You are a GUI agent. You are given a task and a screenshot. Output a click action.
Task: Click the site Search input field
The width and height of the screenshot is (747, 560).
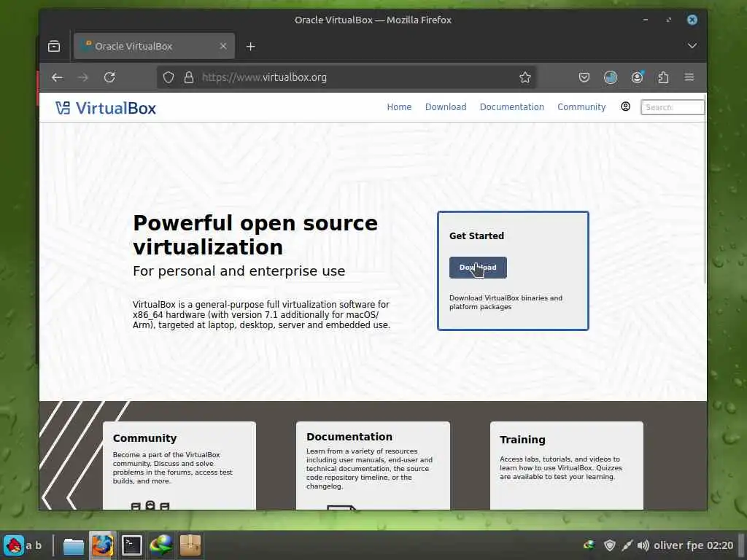point(672,107)
